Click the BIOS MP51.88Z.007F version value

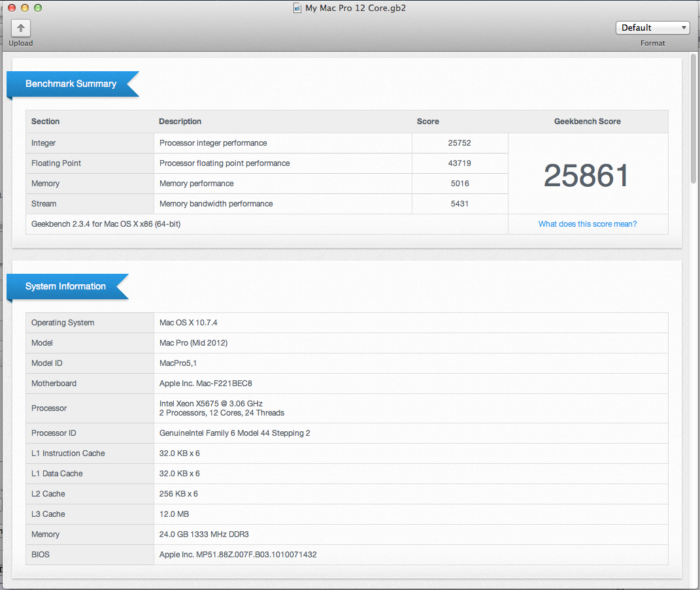(238, 555)
